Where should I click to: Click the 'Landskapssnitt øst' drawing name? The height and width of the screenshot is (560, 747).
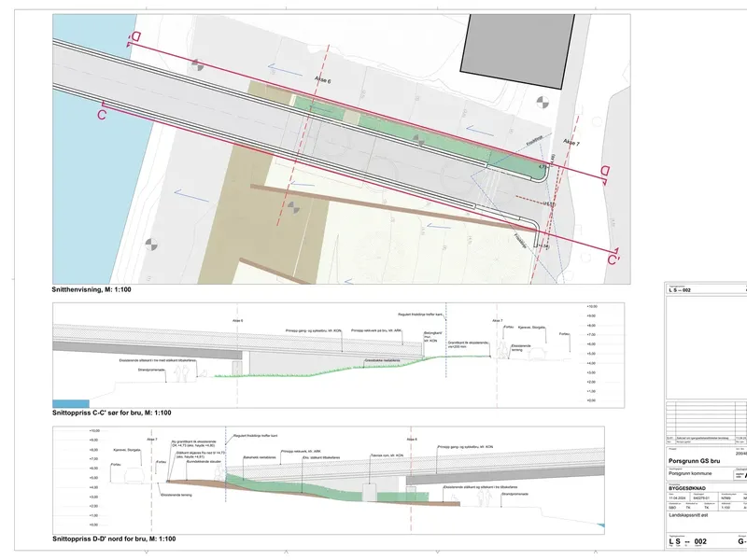688,516
